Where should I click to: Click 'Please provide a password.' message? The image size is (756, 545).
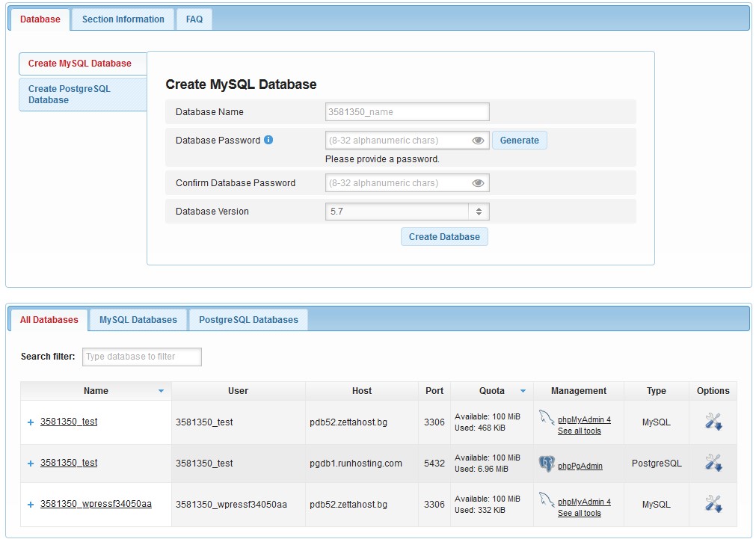tap(382, 159)
